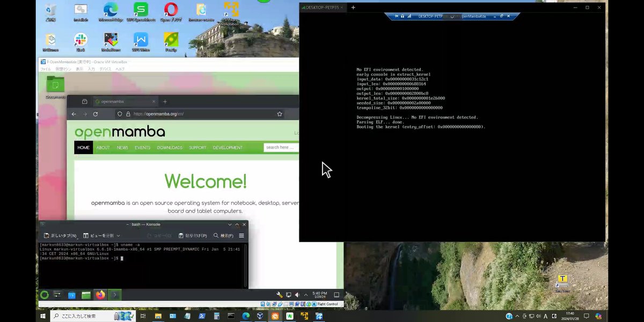Open SUPPORT on the openmamba navigation bar

197,148
